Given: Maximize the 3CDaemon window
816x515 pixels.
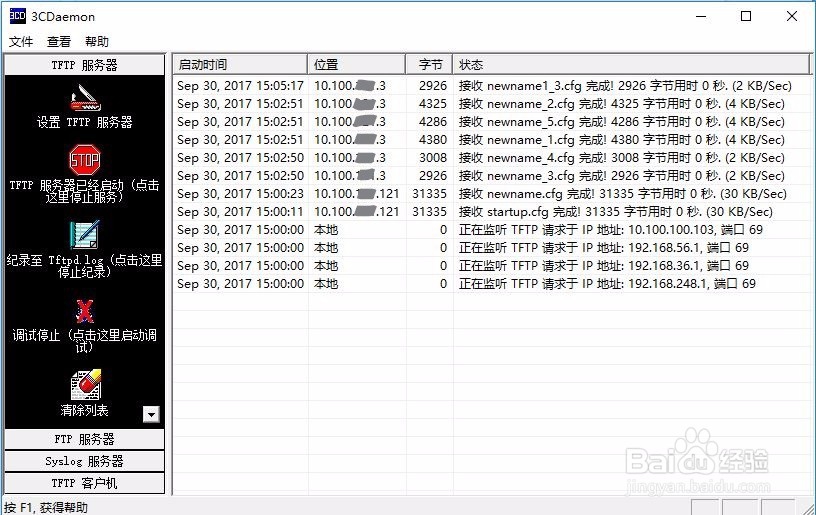Looking at the screenshot, I should [x=746, y=17].
